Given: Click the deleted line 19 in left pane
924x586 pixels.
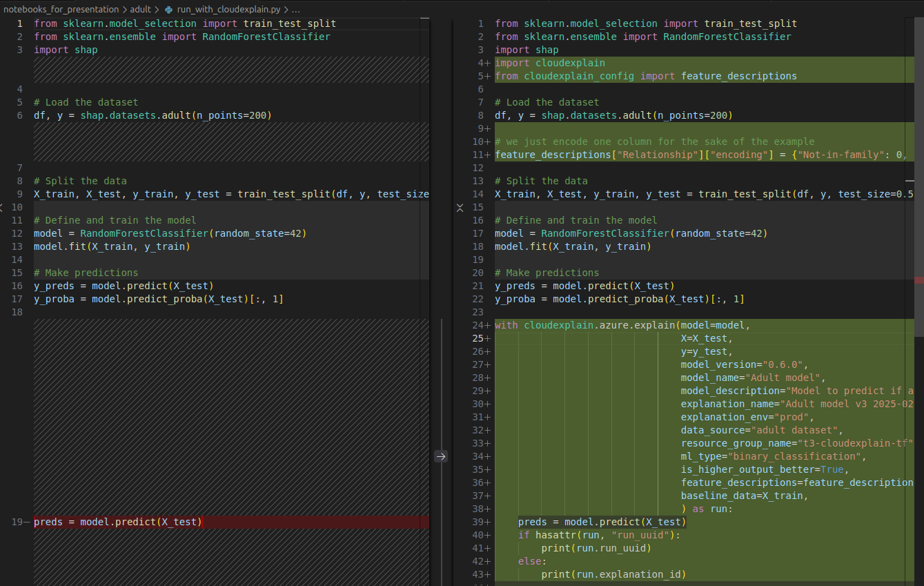Looking at the screenshot, I should click(x=118, y=522).
